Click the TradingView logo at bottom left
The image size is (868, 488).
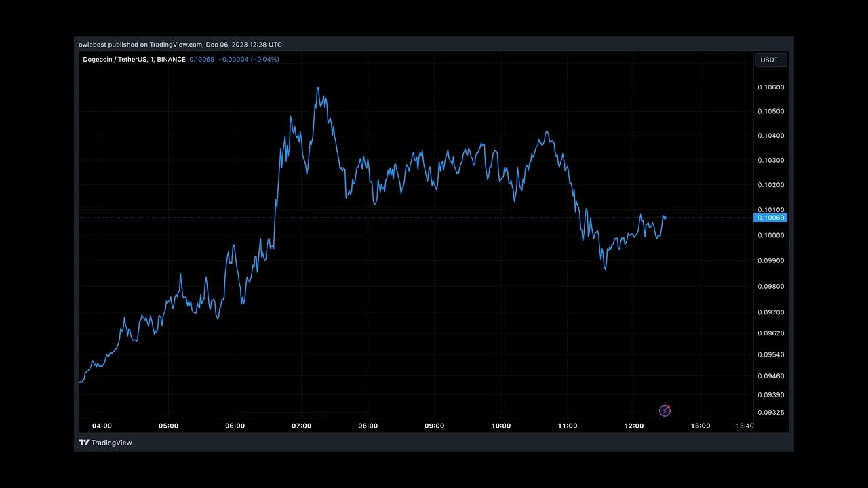(105, 443)
